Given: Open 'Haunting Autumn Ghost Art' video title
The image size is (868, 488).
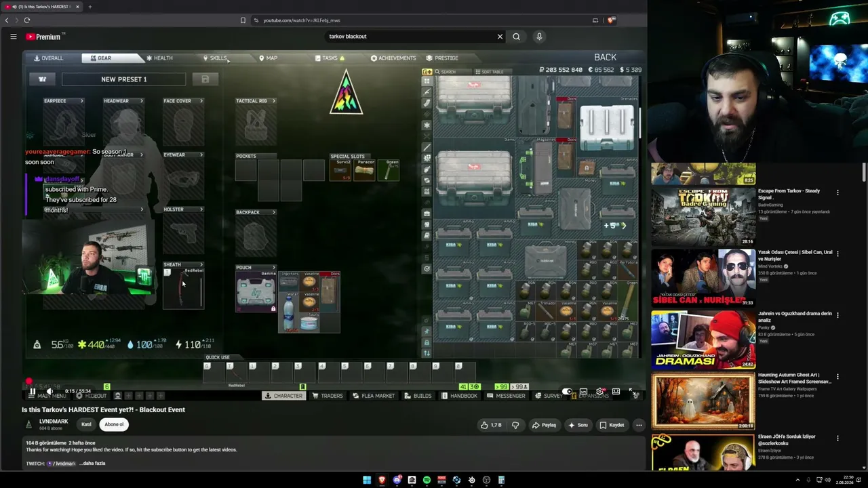Looking at the screenshot, I should click(x=794, y=378).
